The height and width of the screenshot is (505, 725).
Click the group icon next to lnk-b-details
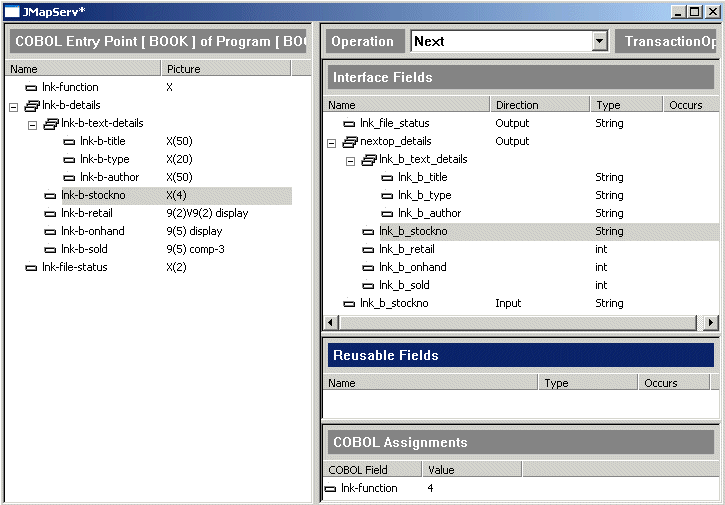coord(31,106)
